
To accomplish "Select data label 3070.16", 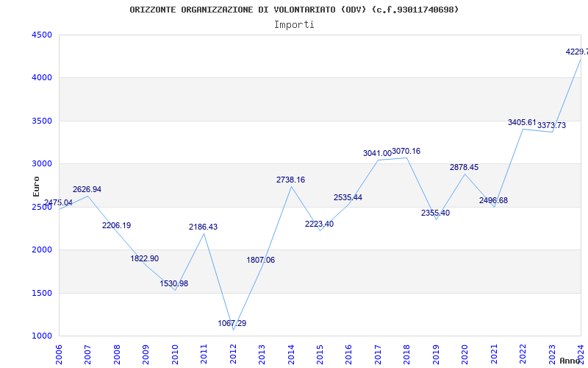I will pos(406,152).
